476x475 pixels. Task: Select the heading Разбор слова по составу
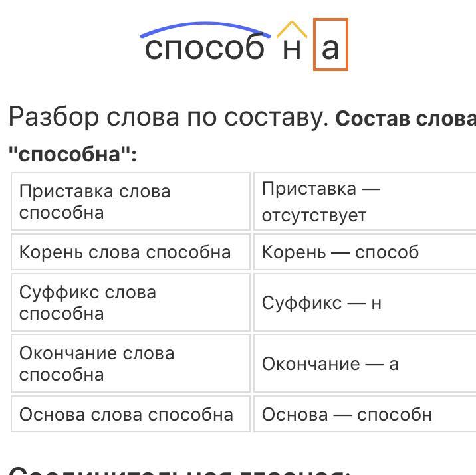tap(169, 117)
